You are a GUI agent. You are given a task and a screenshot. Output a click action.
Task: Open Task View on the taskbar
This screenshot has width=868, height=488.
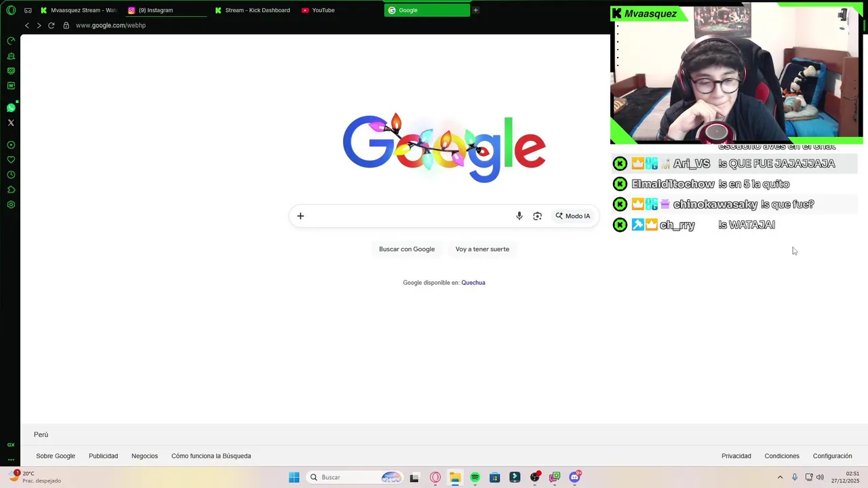414,477
